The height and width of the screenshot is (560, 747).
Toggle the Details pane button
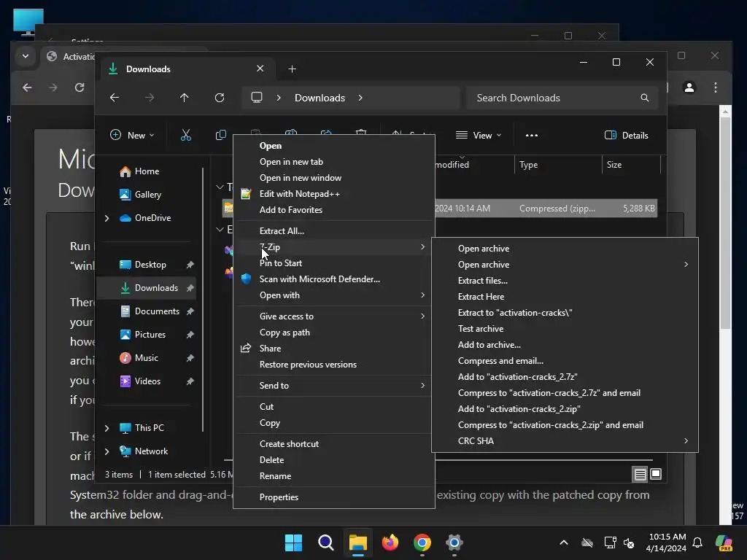[627, 135]
